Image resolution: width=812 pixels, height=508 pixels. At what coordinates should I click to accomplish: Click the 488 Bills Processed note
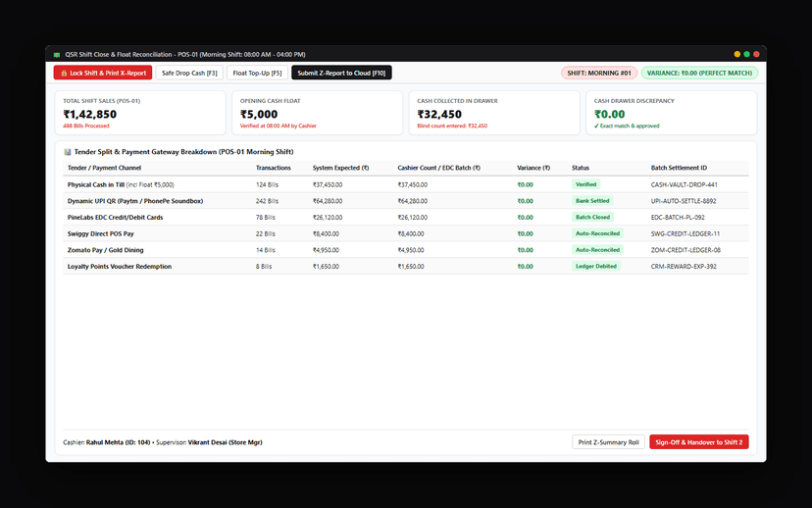86,126
